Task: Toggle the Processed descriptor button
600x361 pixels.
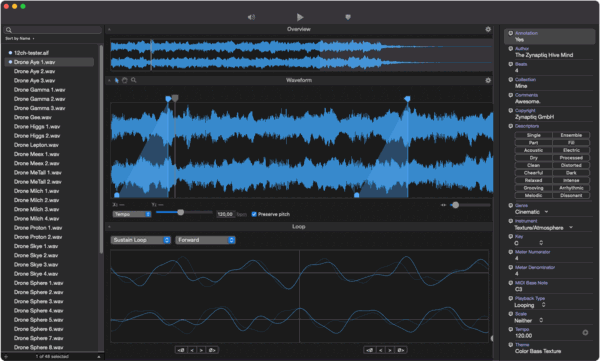Action: [571, 158]
